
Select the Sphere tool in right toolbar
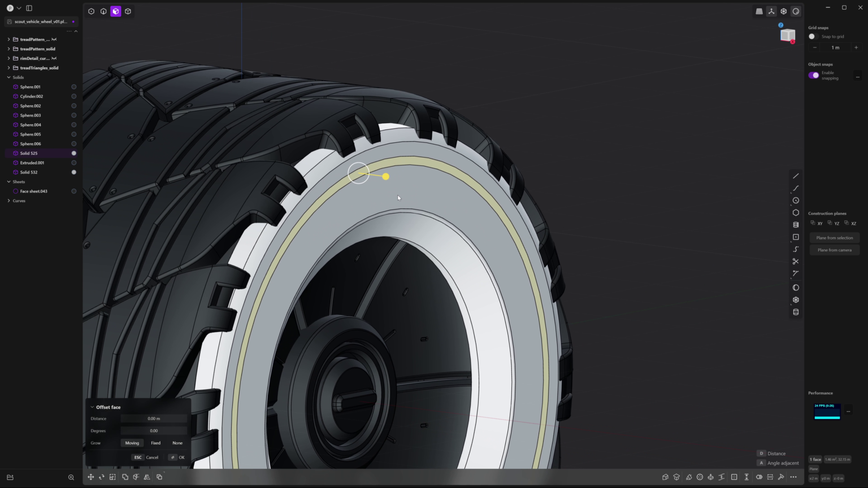796,287
